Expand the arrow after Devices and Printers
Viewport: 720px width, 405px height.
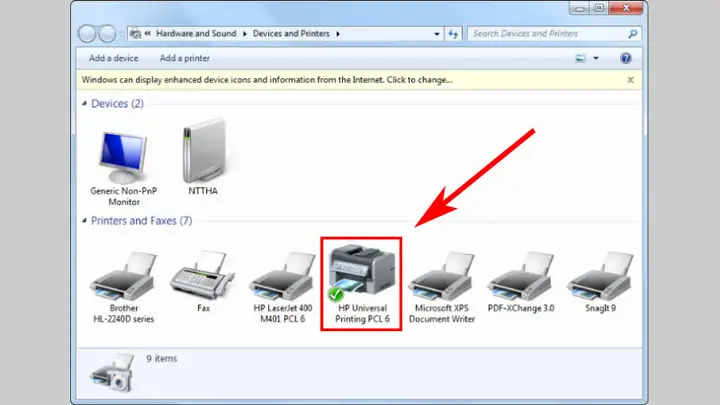click(338, 34)
